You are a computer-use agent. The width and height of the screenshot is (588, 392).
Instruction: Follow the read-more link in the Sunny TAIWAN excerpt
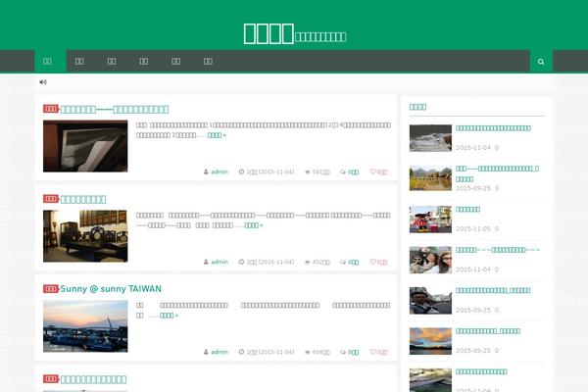click(x=169, y=316)
